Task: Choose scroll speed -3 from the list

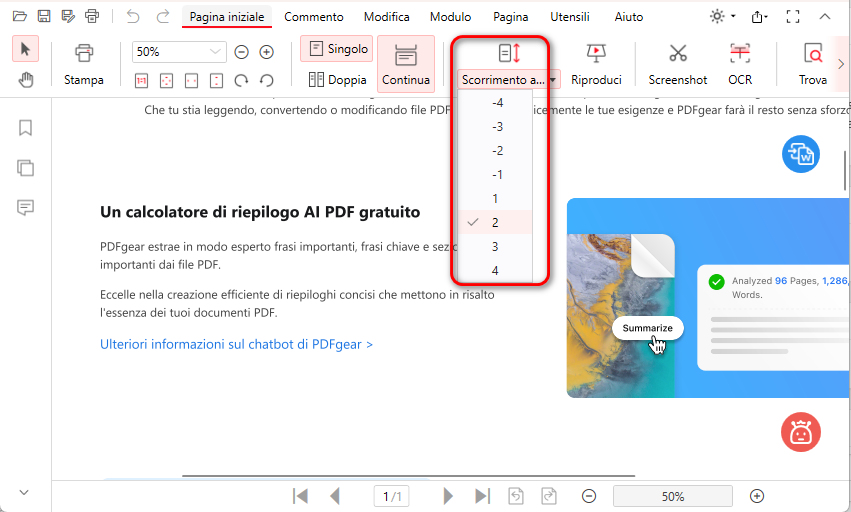Action: (x=495, y=127)
